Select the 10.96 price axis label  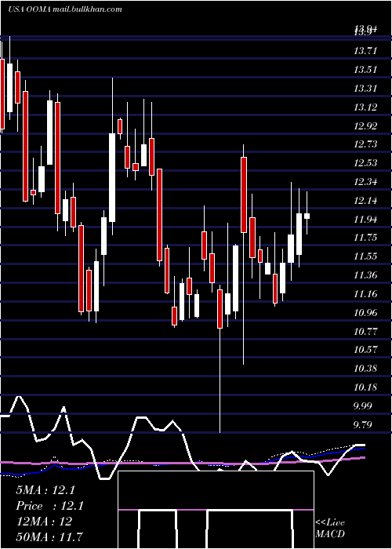(x=365, y=312)
